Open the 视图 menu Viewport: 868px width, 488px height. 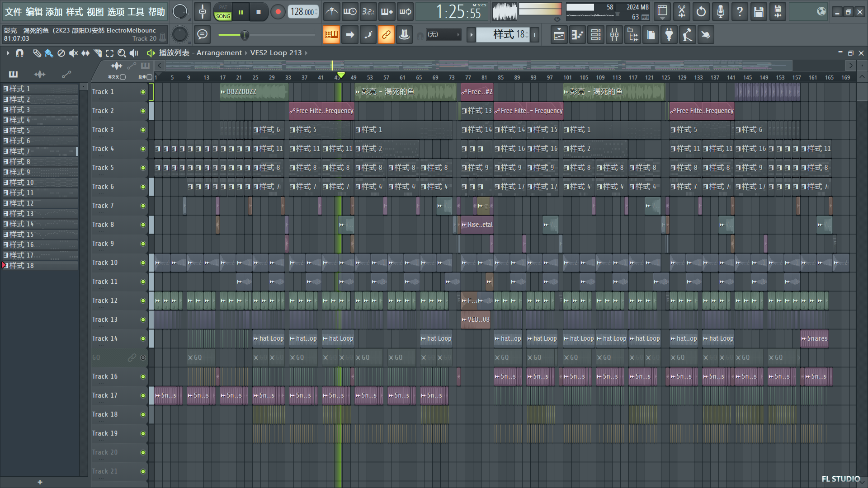coord(95,12)
